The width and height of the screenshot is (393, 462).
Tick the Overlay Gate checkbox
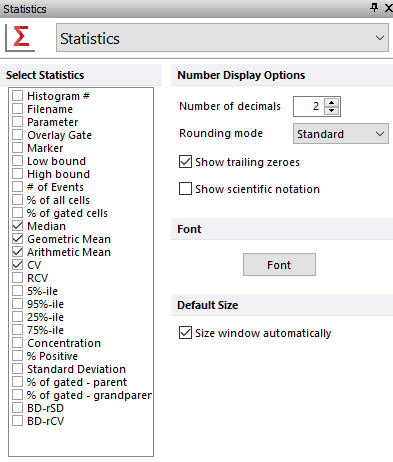[17, 135]
